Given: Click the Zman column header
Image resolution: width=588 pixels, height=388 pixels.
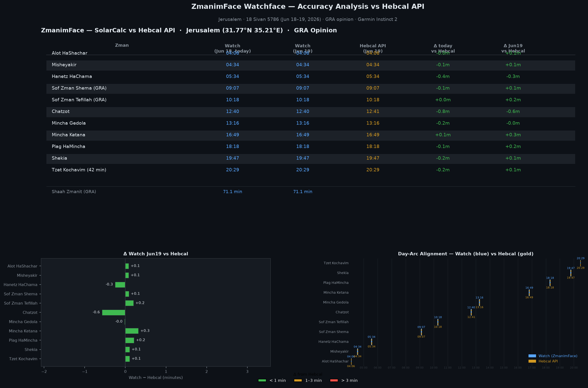Looking at the screenshot, I should (x=122, y=45).
